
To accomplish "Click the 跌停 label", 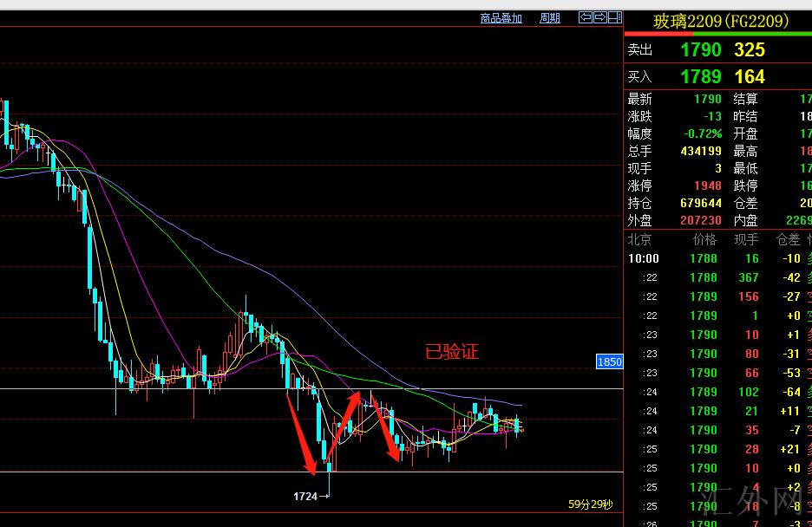I will pyautogui.click(x=745, y=185).
